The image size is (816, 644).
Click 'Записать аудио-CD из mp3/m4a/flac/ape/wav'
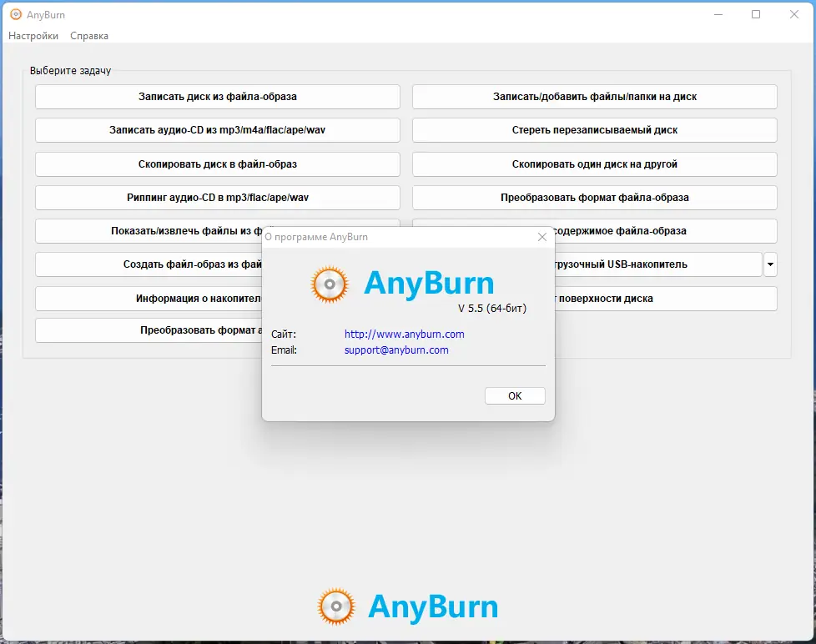tap(218, 130)
